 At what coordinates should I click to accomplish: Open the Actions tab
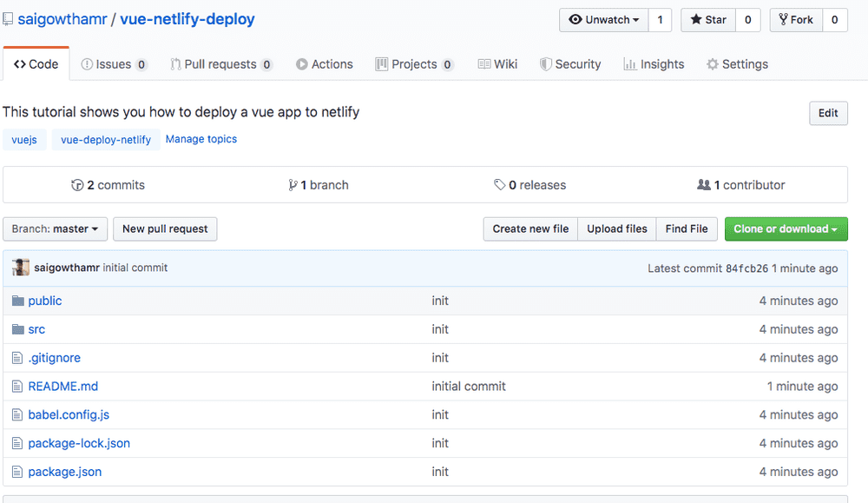(325, 64)
